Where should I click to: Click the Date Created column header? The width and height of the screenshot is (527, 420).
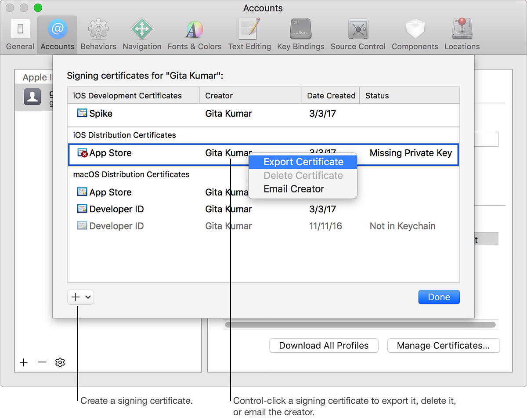330,95
